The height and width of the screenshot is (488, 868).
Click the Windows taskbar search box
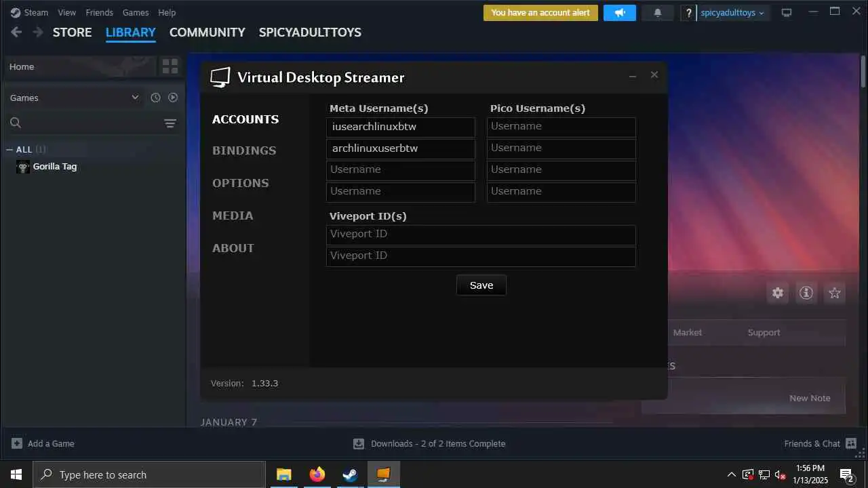pos(149,474)
